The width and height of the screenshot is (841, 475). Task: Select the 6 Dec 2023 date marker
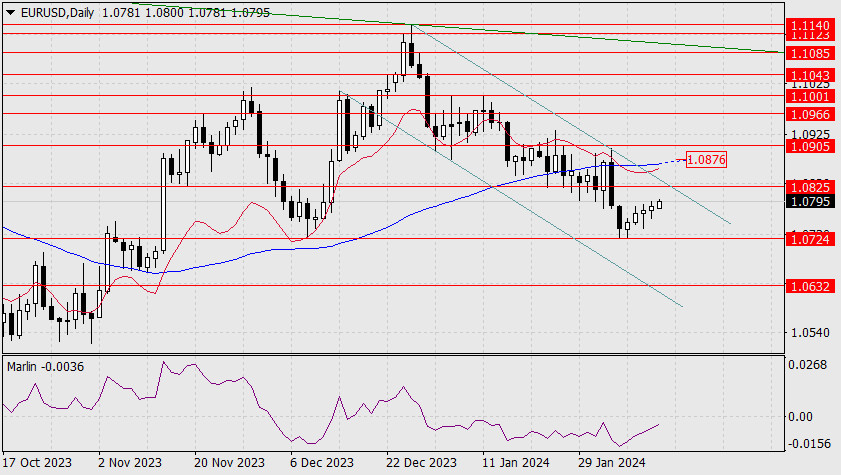click(x=322, y=463)
